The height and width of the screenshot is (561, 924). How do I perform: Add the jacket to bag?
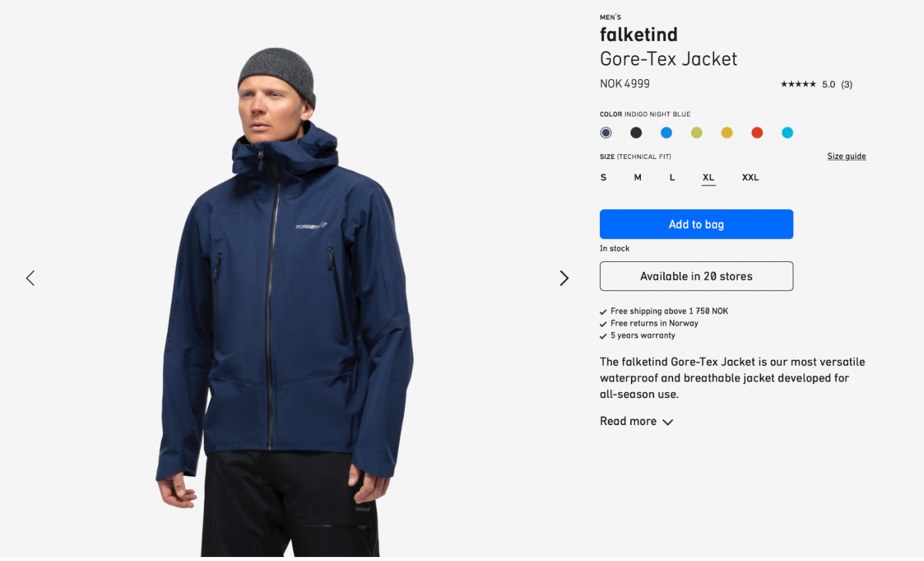[x=696, y=224]
